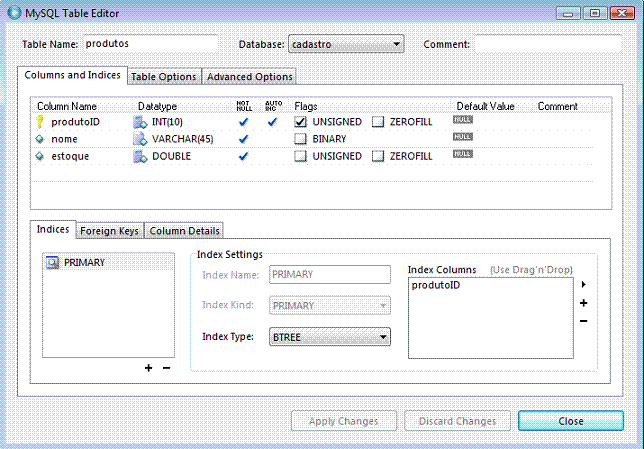644x449 pixels.
Task: Open the Index Type BTREE dropdown
Action: tap(330, 337)
